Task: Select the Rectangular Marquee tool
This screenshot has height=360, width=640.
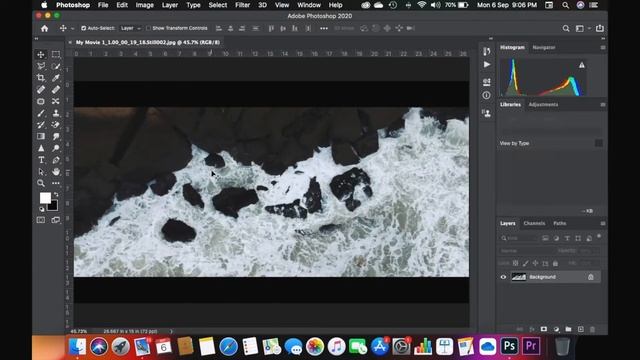Action: point(56,54)
